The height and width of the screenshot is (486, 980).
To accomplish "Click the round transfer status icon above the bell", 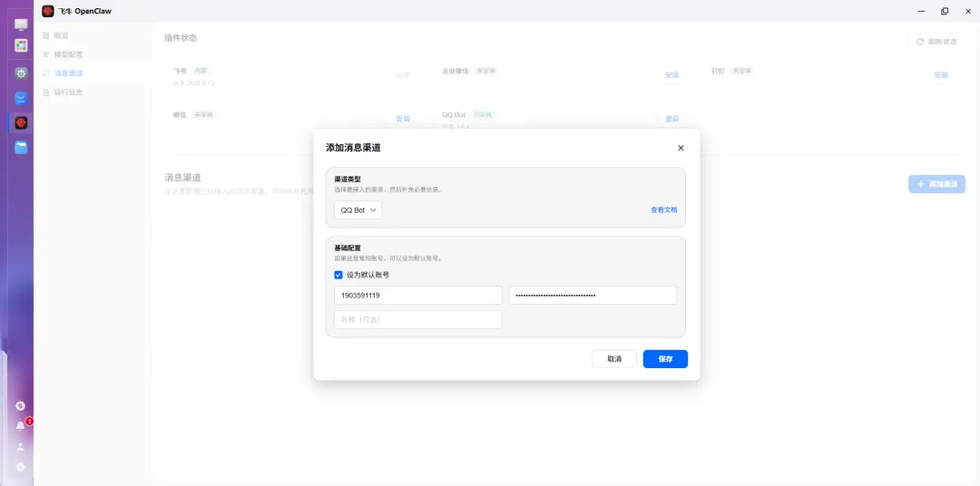I will 21,406.
